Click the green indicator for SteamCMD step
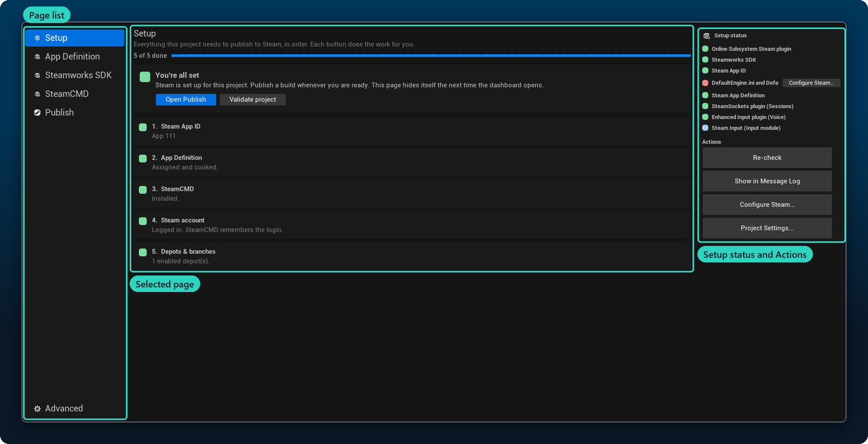Viewport: 868px width, 444px height. [x=143, y=189]
